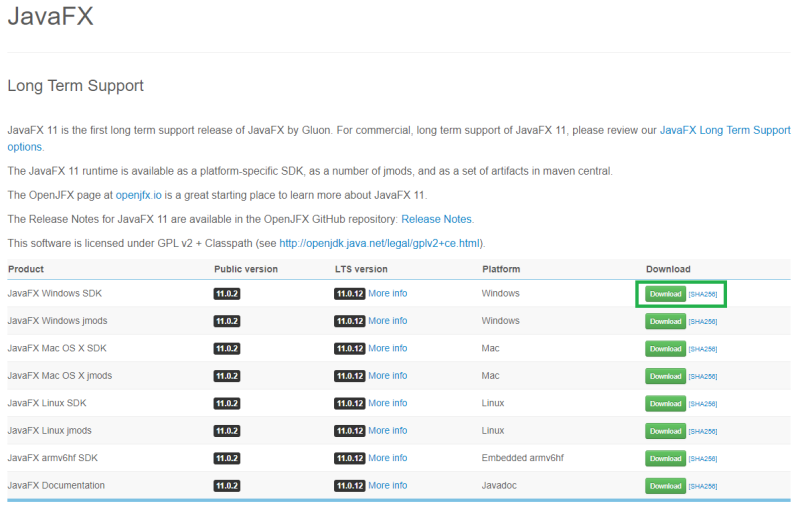Visit the openjfx.io link

pos(138,195)
